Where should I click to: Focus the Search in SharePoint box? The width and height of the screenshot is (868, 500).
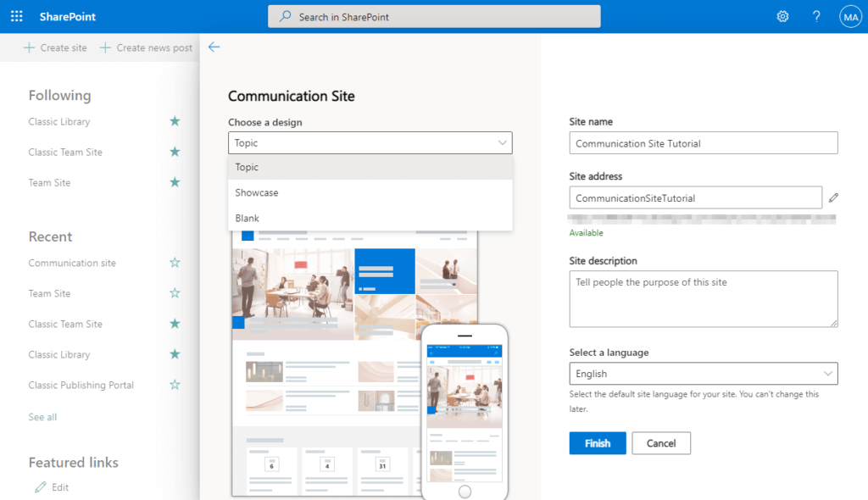tap(434, 17)
